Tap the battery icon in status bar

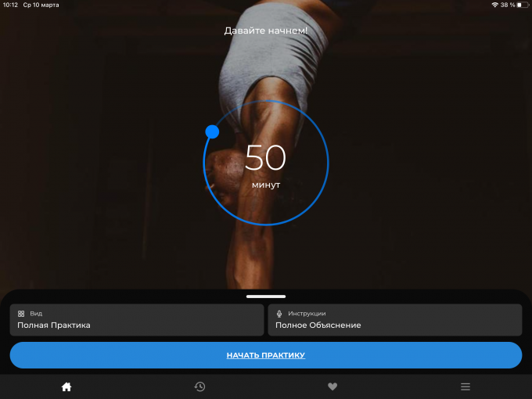(522, 5)
